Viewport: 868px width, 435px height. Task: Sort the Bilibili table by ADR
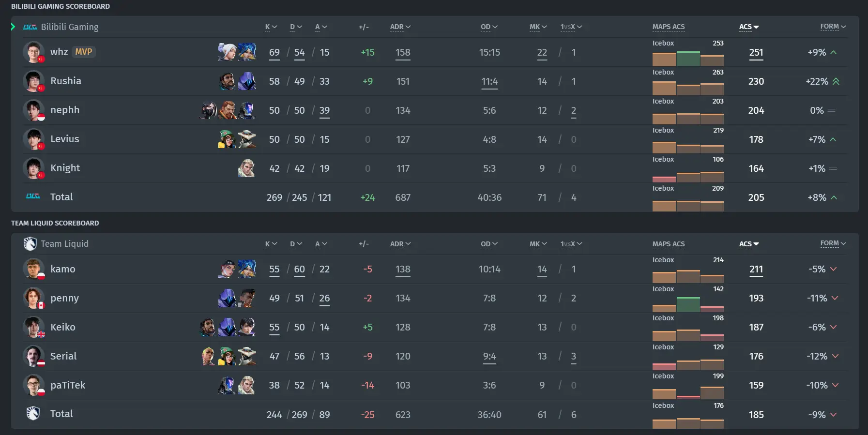(400, 27)
